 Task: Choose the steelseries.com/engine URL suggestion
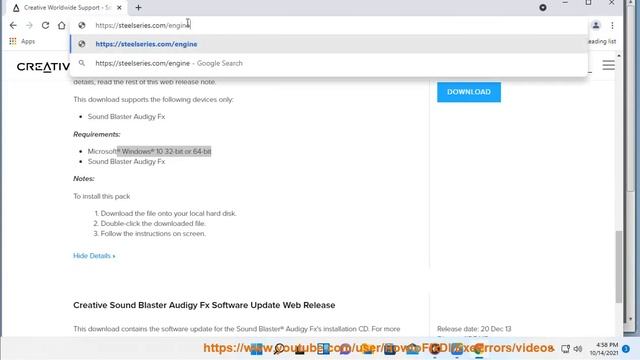329,44
